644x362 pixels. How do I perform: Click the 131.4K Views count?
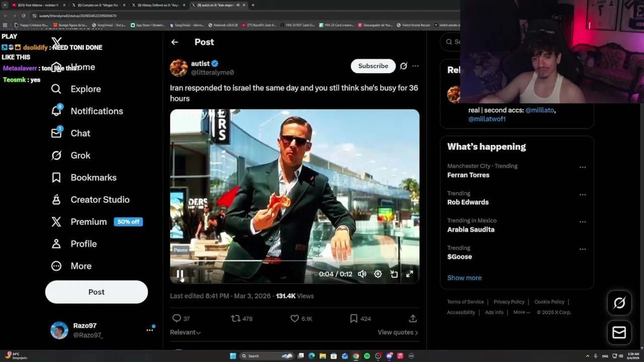coord(295,296)
